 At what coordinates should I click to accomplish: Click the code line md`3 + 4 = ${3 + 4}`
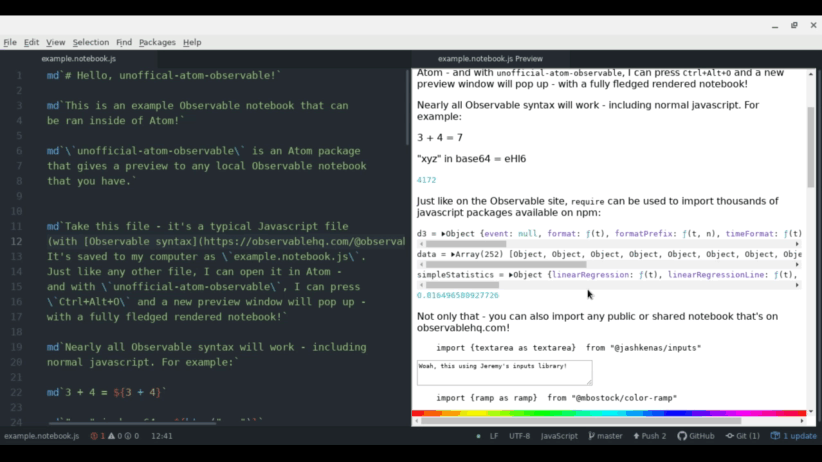click(x=106, y=392)
